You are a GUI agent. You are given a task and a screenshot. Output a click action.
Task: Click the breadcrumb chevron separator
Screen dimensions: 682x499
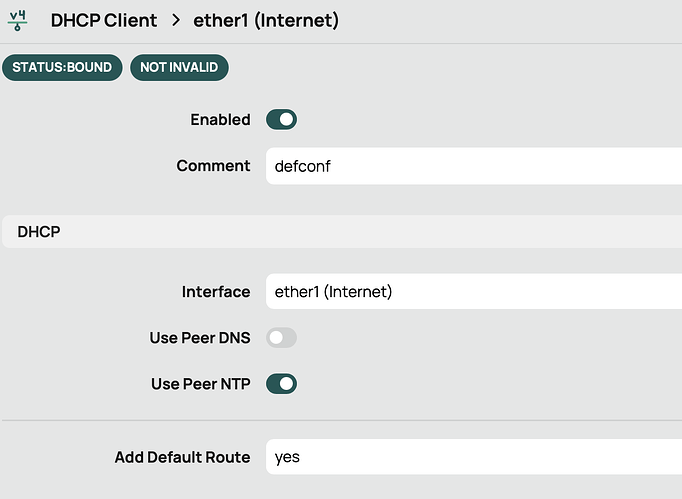click(x=175, y=20)
